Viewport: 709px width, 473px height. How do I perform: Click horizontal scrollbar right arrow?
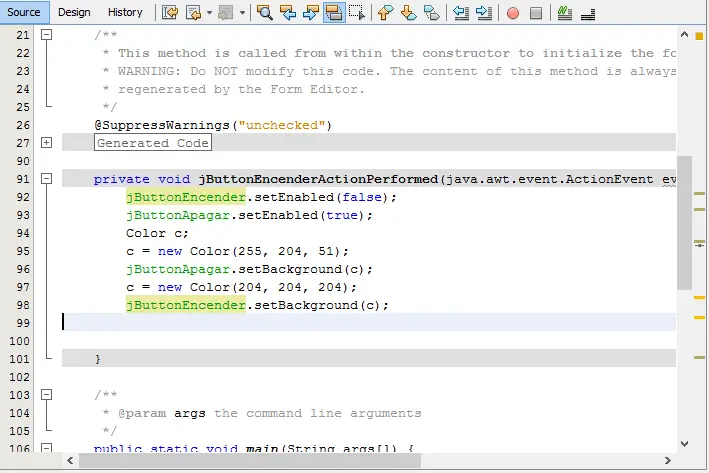tap(667, 460)
